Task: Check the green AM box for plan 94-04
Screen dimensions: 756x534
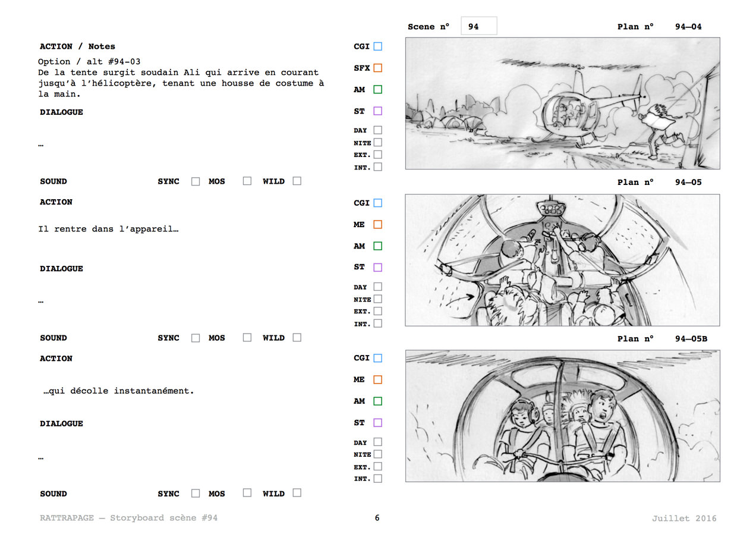Action: (377, 90)
